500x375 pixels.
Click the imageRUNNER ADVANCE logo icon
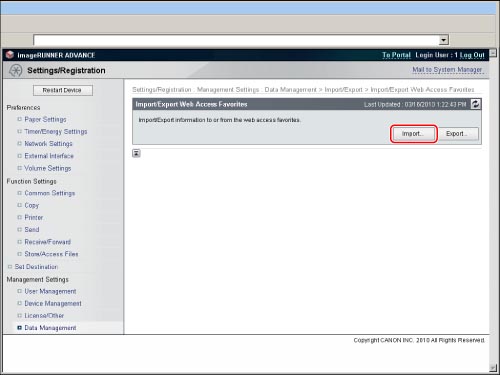(10, 55)
